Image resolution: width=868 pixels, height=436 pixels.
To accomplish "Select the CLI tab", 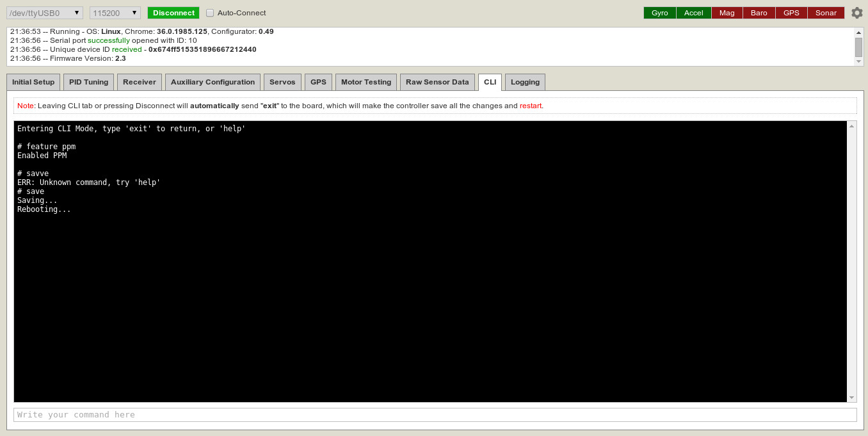I will tap(490, 82).
